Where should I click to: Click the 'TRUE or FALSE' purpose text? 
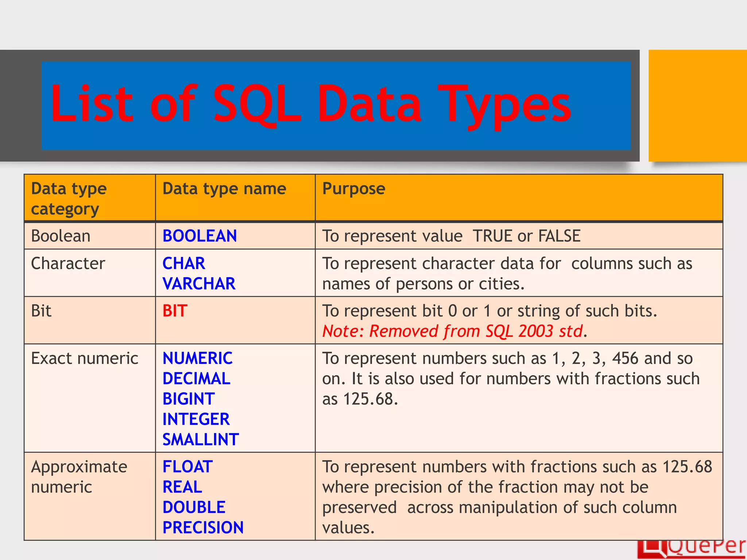coord(526,236)
